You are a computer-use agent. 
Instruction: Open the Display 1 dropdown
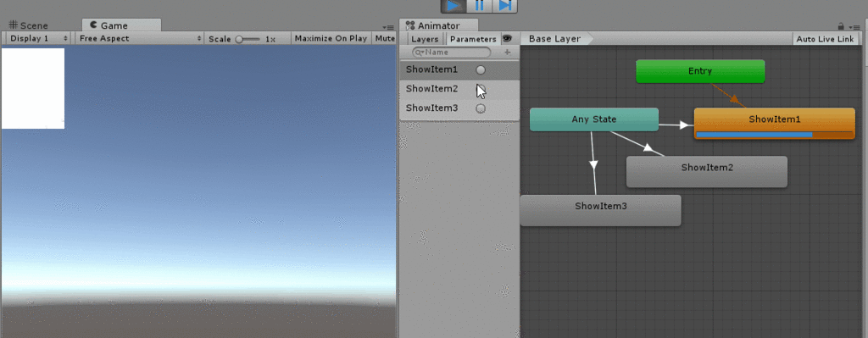click(x=39, y=39)
